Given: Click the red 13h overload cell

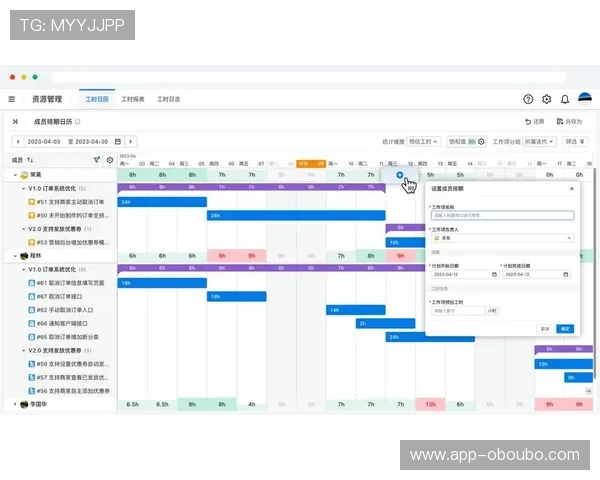Looking at the screenshot, I should (430, 404).
